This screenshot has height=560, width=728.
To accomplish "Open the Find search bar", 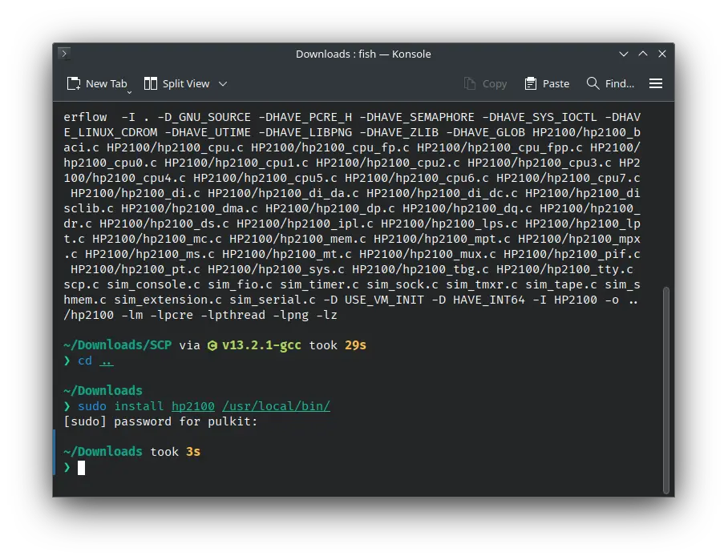I will point(610,83).
